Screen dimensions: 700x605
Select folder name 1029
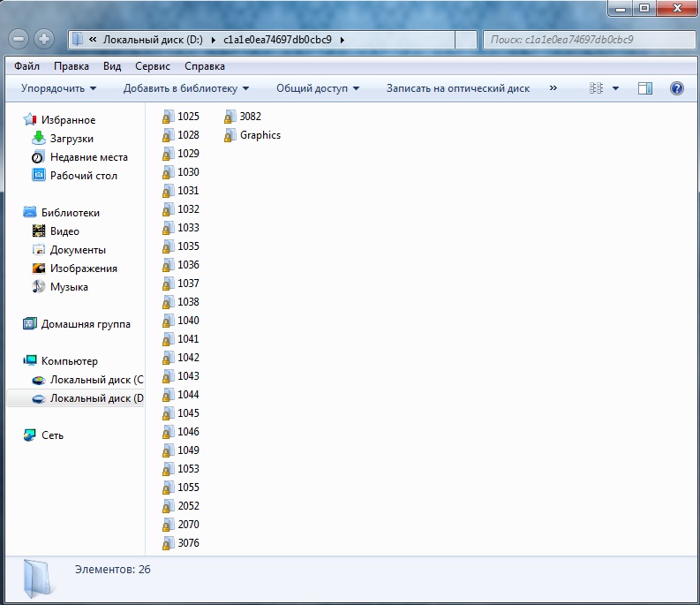pos(188,154)
